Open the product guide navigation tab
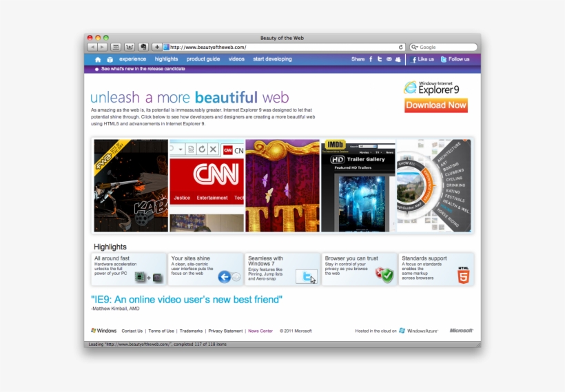The image size is (565, 392). tap(203, 59)
